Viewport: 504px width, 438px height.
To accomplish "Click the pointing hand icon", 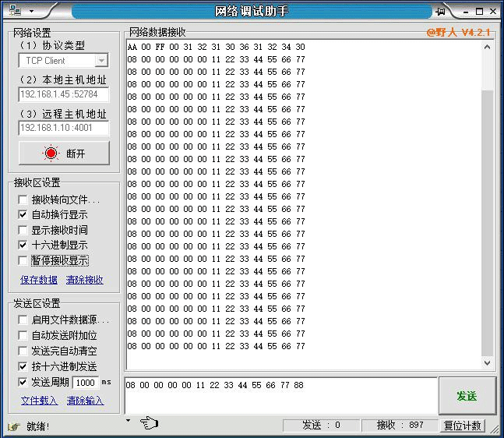I will point(149,423).
